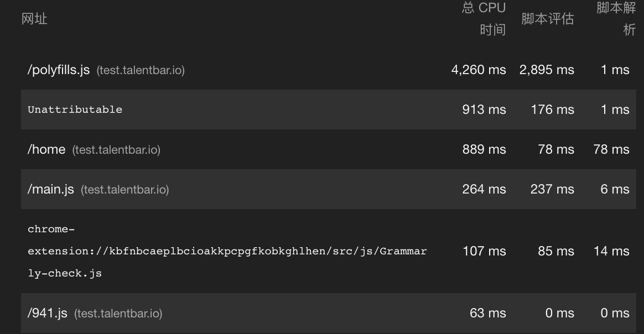Click the 63 ms 941.js CPU time
The image size is (644, 334).
coord(487,314)
